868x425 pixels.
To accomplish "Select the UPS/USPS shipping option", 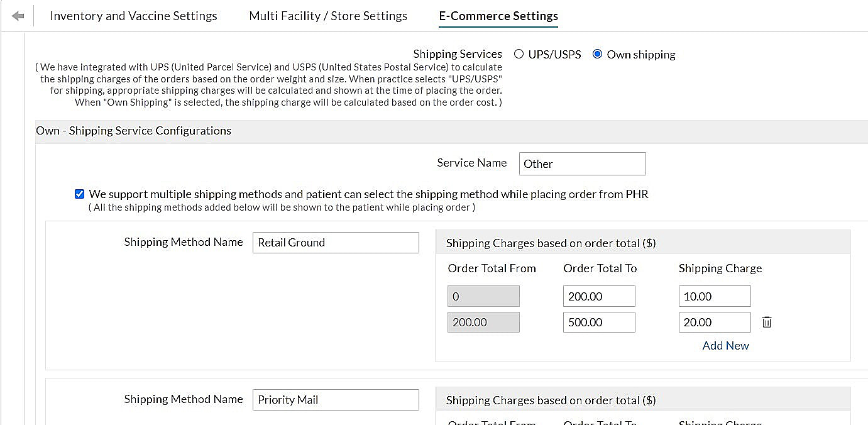I will [519, 54].
